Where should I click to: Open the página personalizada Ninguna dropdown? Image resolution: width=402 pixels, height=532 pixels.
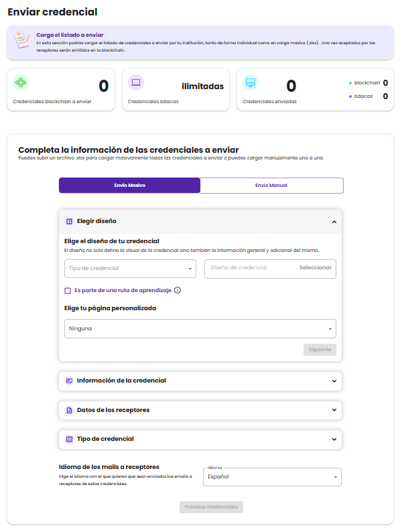coord(201,329)
